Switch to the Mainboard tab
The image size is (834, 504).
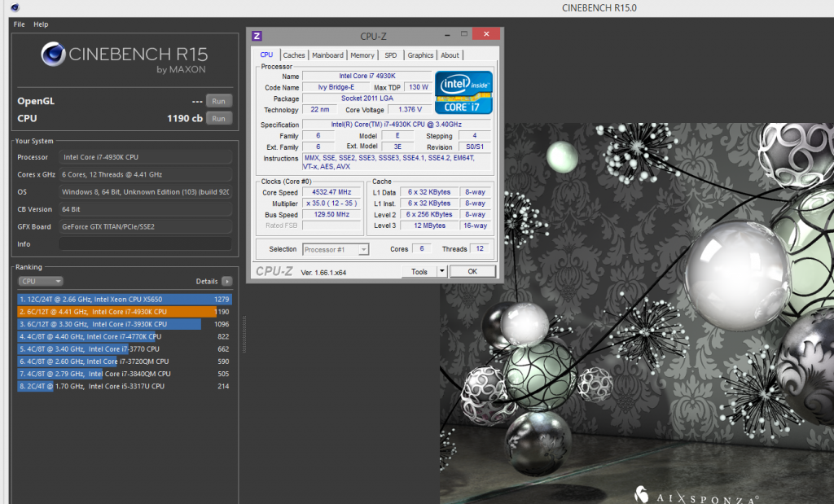327,55
